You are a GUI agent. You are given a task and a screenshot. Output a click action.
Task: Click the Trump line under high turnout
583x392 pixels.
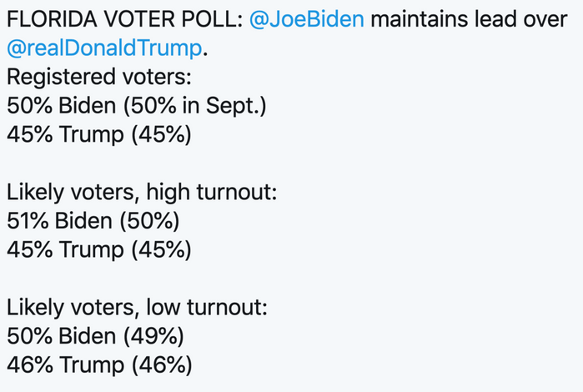click(98, 251)
